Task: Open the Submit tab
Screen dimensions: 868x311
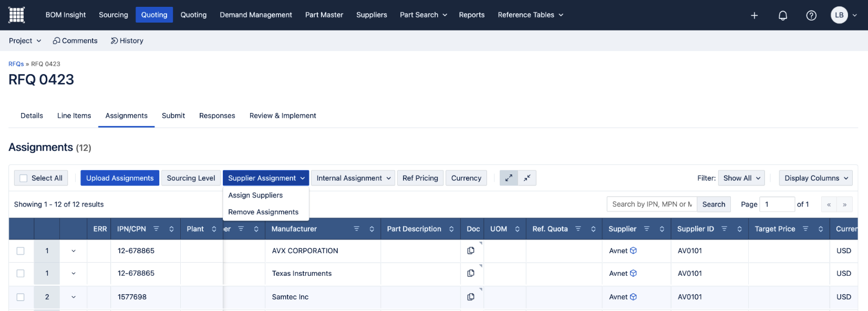Action: coord(173,116)
